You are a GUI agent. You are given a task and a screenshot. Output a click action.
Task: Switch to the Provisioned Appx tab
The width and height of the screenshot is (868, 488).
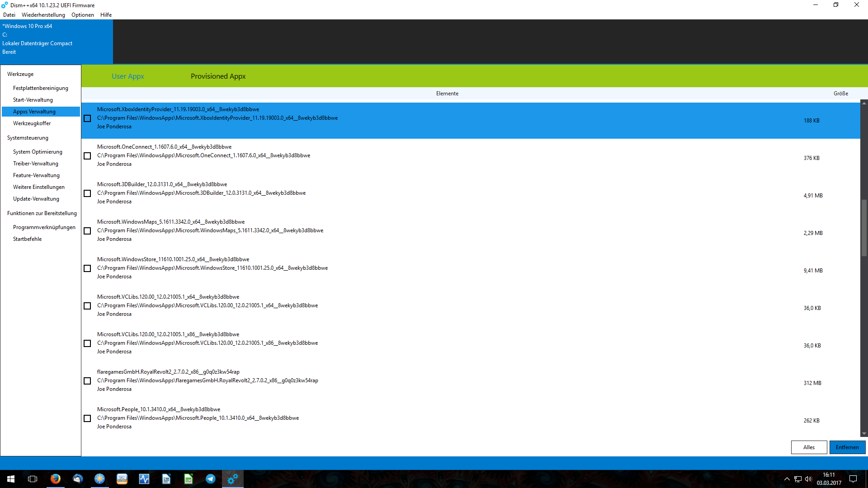218,76
